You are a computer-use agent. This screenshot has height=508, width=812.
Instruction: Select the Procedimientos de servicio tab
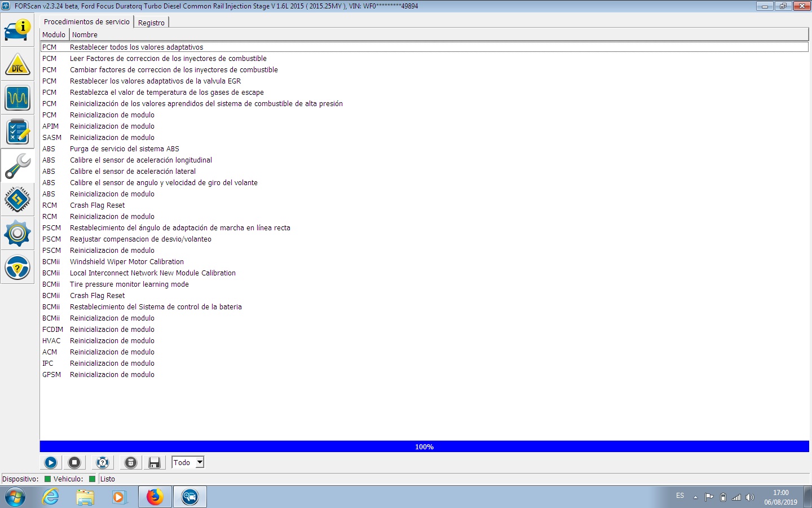86,22
